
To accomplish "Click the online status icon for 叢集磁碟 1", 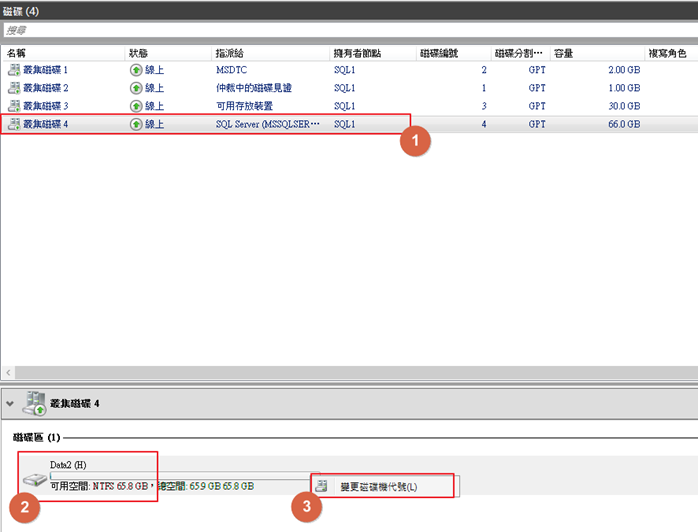I will pos(136,70).
